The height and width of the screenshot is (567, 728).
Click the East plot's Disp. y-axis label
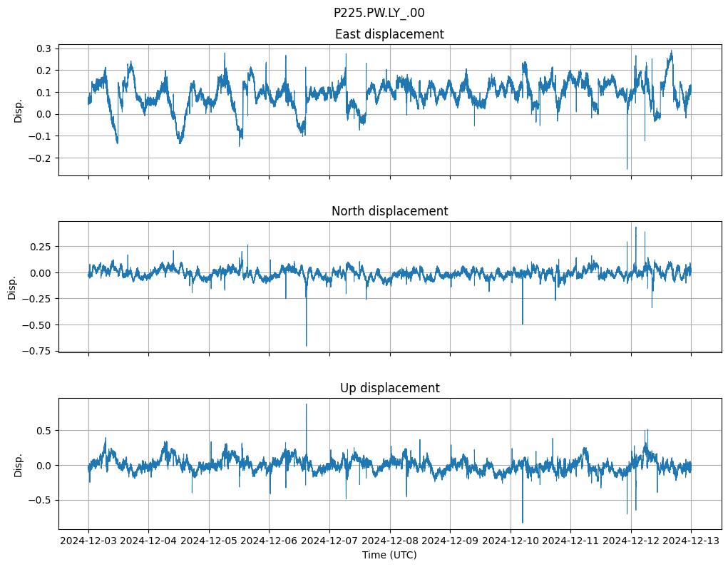19,110
